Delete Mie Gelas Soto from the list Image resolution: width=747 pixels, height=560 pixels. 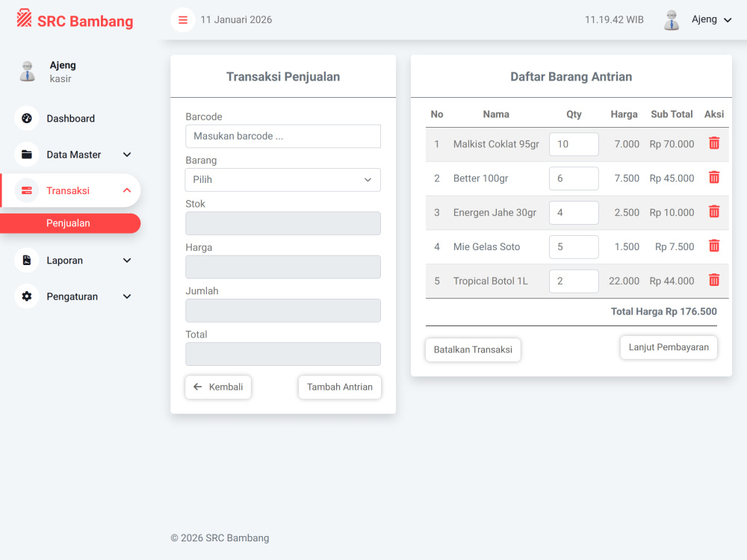point(713,246)
